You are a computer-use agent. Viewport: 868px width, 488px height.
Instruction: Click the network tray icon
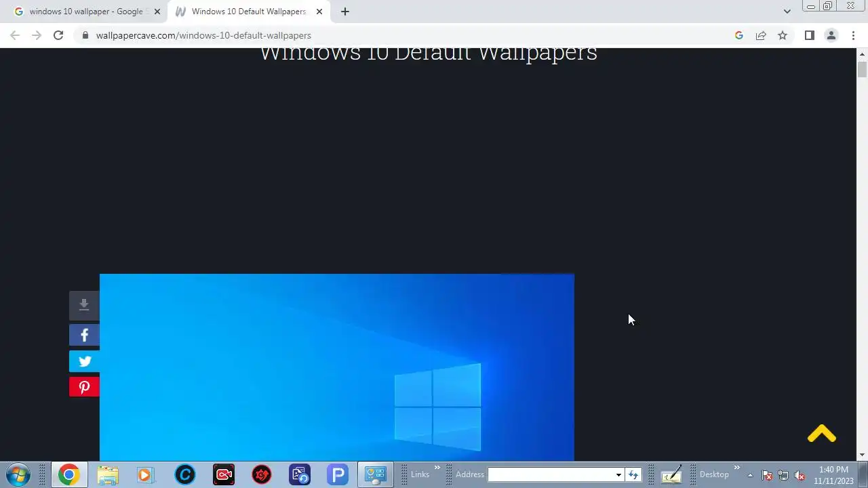click(x=783, y=475)
